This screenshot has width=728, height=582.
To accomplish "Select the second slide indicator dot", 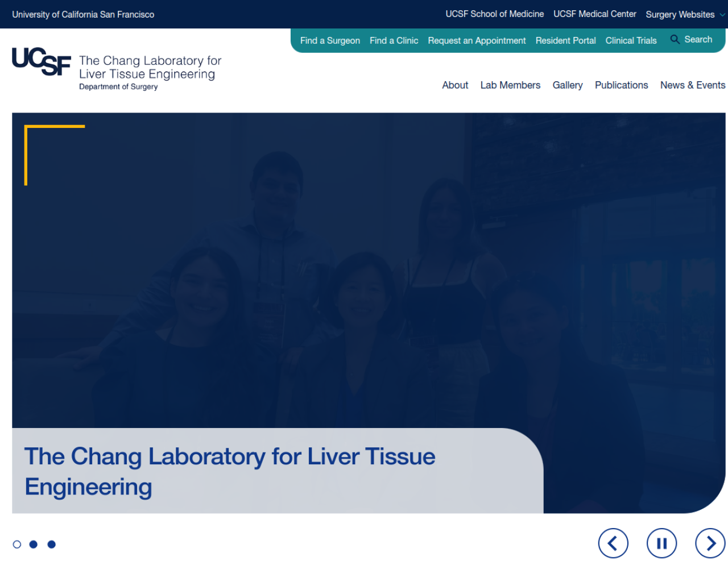I will click(x=34, y=544).
